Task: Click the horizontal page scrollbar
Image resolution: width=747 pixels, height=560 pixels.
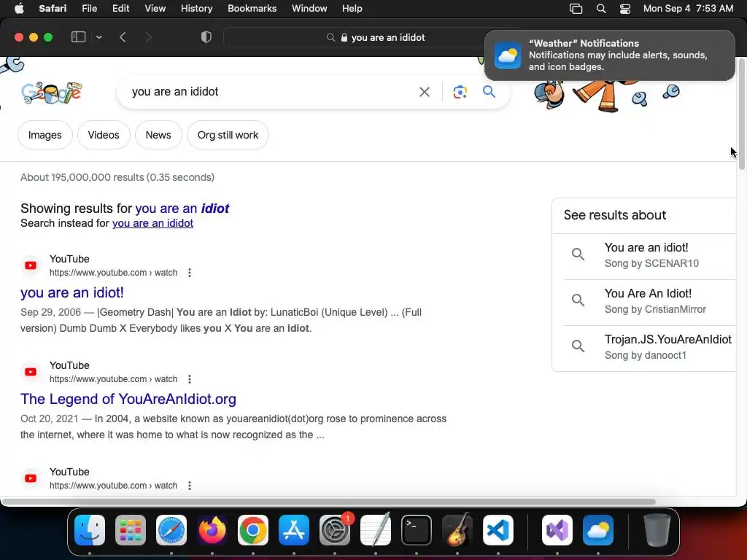Action: (x=329, y=502)
